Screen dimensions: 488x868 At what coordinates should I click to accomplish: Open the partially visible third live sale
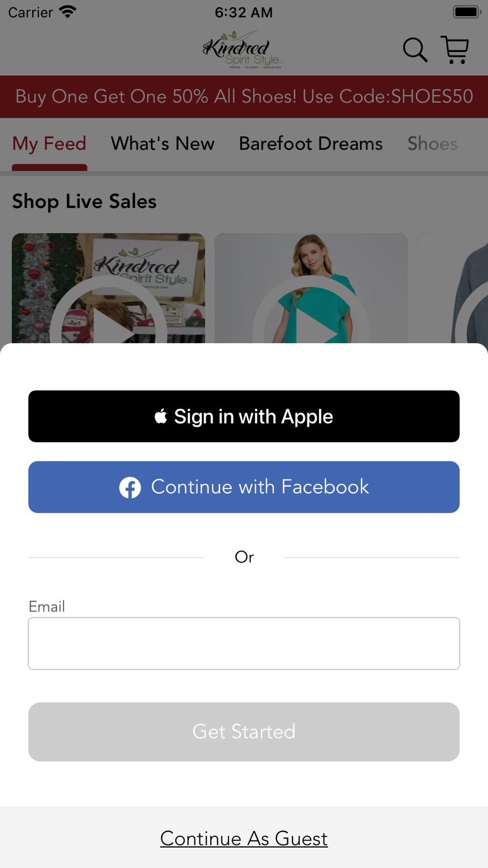[453, 288]
